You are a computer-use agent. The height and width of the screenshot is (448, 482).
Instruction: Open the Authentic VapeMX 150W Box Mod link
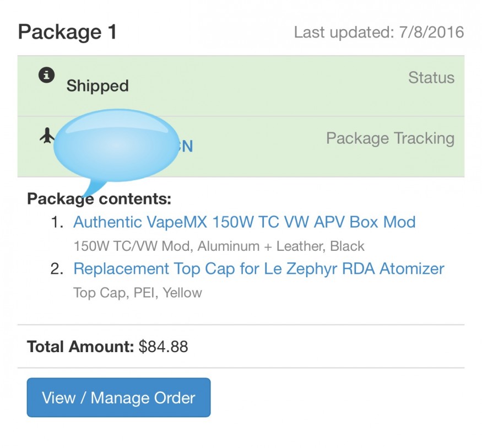[x=244, y=222]
